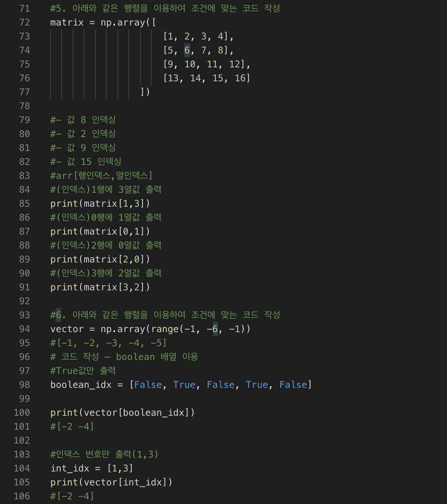Click the '#True값만 출력' comment line
This screenshot has width=447, height=504.
[x=83, y=371]
